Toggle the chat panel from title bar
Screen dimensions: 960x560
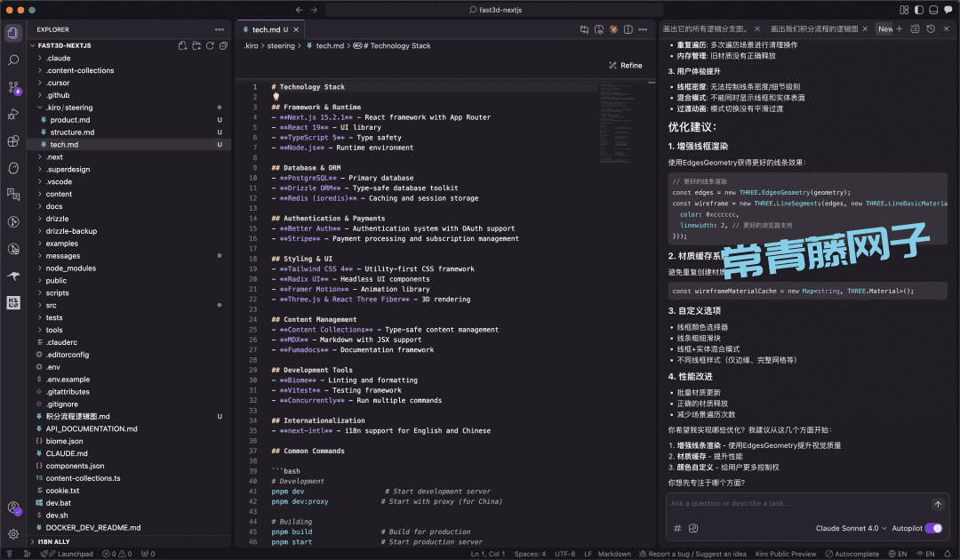pyautogui.click(x=948, y=10)
